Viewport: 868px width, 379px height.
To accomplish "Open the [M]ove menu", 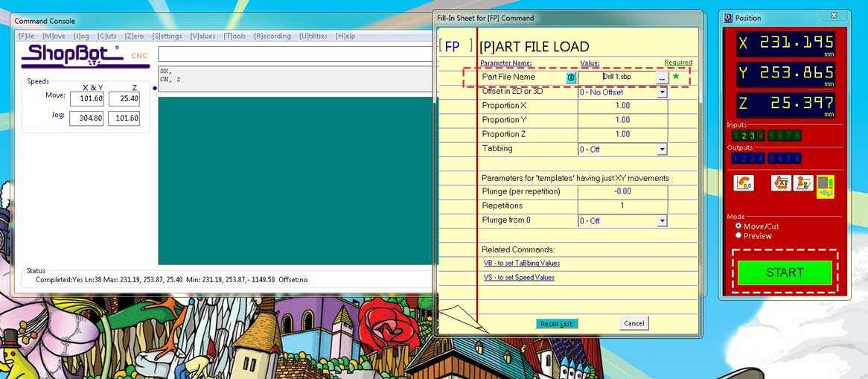I will pyautogui.click(x=54, y=36).
